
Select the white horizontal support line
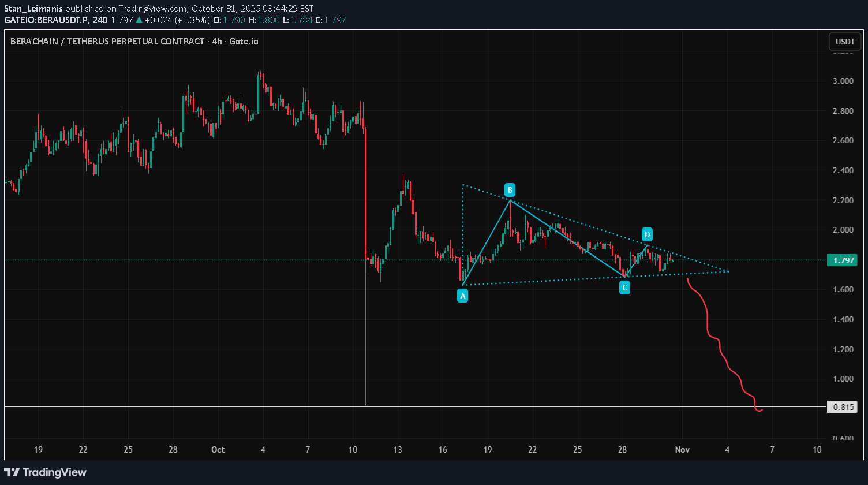[231, 406]
